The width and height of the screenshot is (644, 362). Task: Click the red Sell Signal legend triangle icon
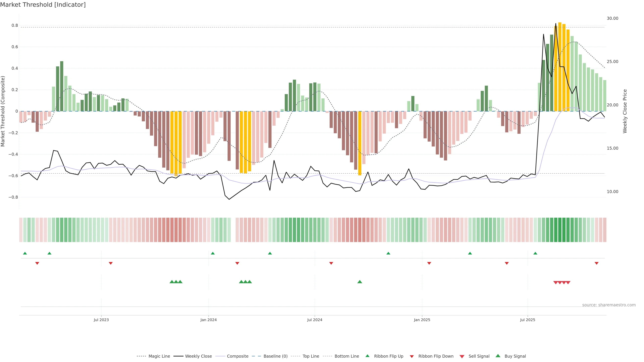(462, 356)
